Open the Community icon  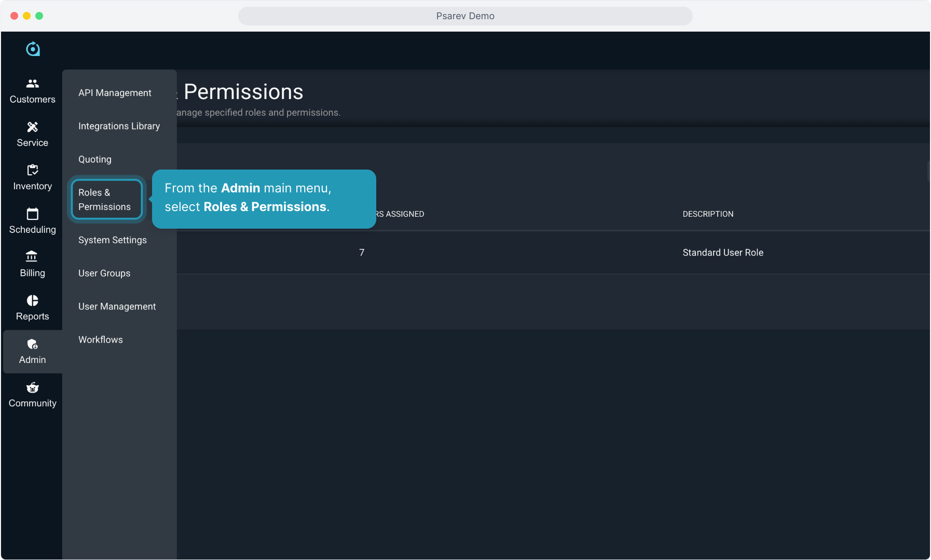pyautogui.click(x=32, y=388)
